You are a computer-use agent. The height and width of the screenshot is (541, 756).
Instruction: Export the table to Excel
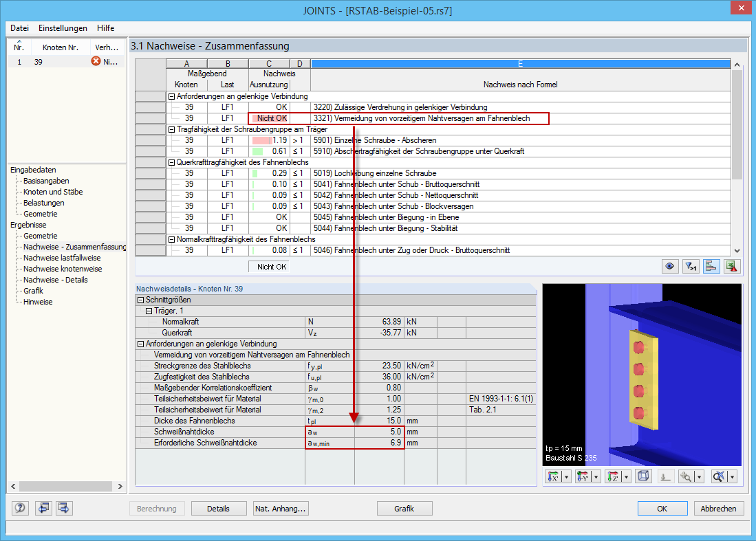[x=732, y=267]
